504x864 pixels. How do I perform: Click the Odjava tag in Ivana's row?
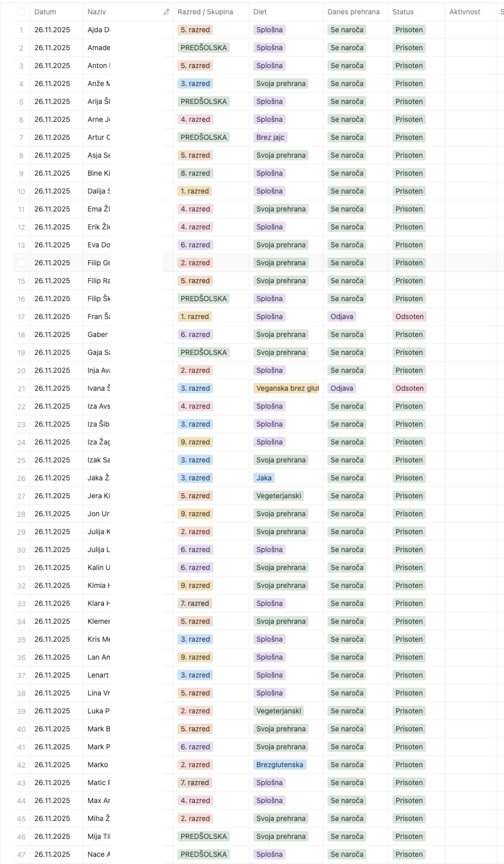[x=342, y=388]
